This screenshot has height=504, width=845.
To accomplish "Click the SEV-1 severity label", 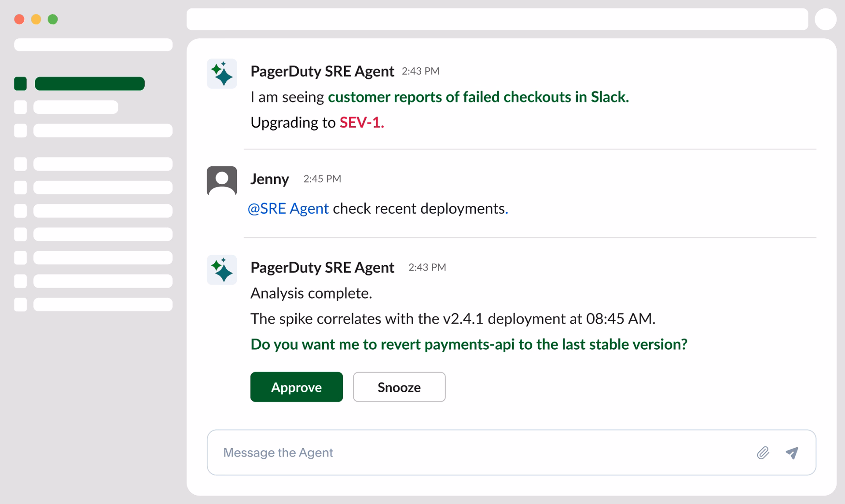I will [361, 123].
